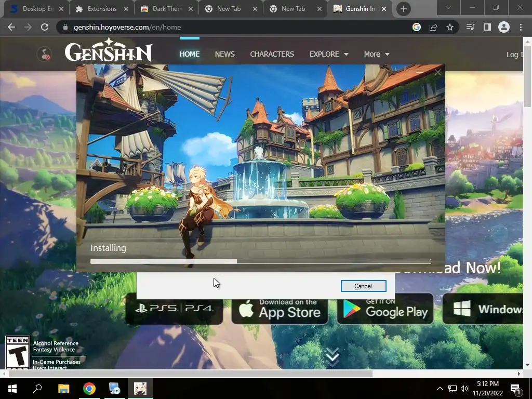Click the double-chevron scroll down arrow
This screenshot has height=399, width=532.
(x=332, y=356)
